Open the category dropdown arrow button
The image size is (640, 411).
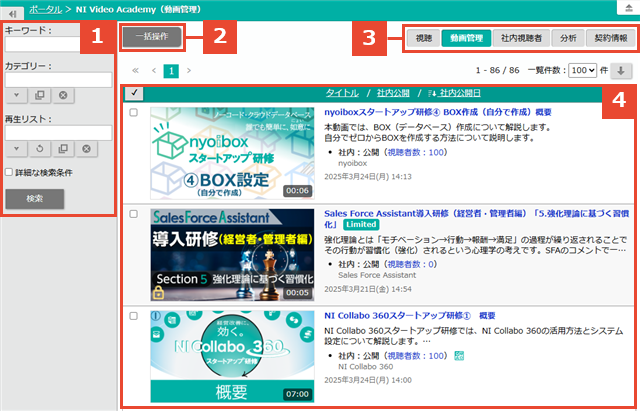click(x=16, y=95)
